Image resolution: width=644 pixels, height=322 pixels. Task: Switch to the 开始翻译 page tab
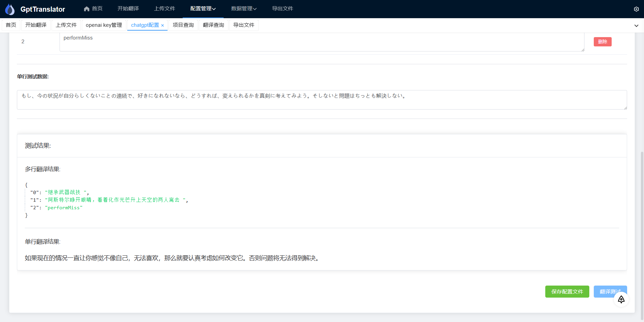point(36,25)
